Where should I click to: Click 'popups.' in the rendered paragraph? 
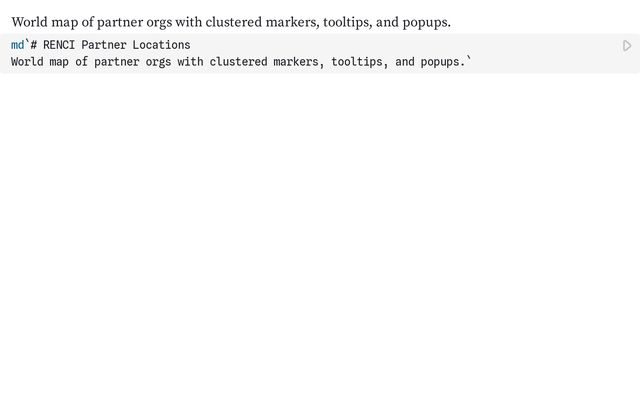427,23
